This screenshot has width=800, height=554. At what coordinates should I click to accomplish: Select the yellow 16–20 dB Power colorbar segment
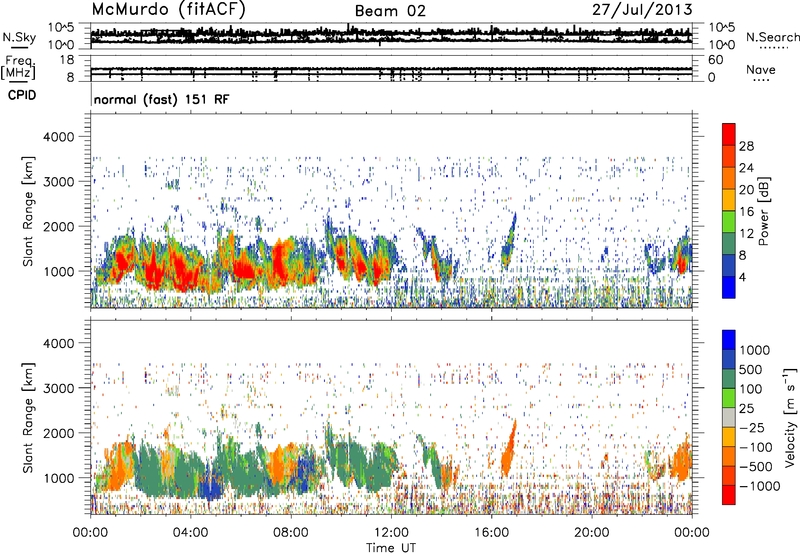coord(729,199)
